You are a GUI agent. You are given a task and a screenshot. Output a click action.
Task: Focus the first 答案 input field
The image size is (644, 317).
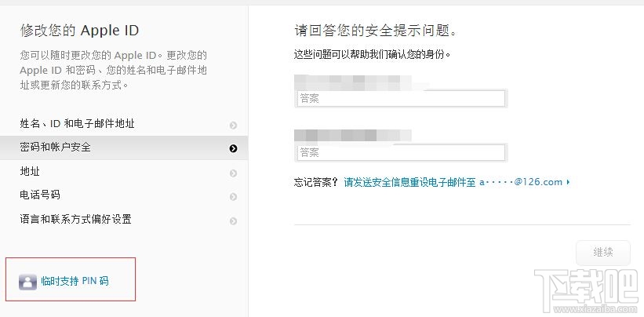point(400,99)
